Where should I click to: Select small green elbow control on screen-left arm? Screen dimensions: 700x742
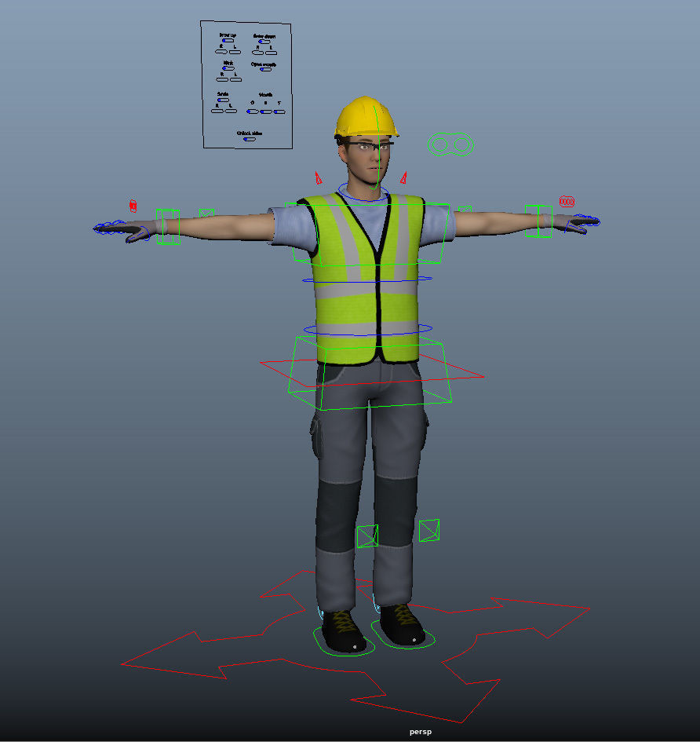(206, 213)
